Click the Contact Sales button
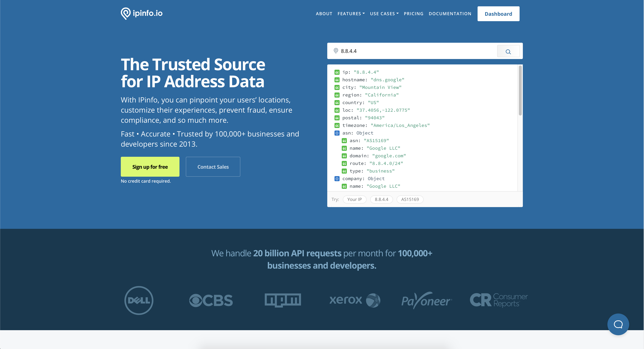644x349 pixels. 213,167
